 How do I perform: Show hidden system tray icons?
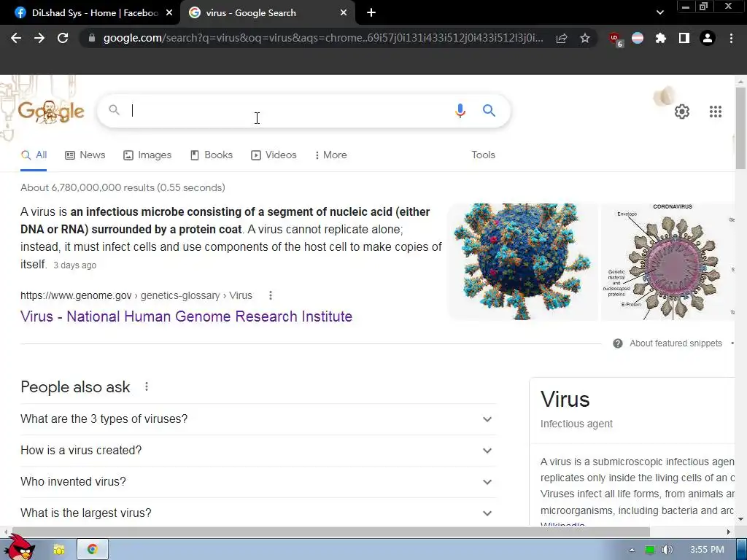click(x=632, y=550)
